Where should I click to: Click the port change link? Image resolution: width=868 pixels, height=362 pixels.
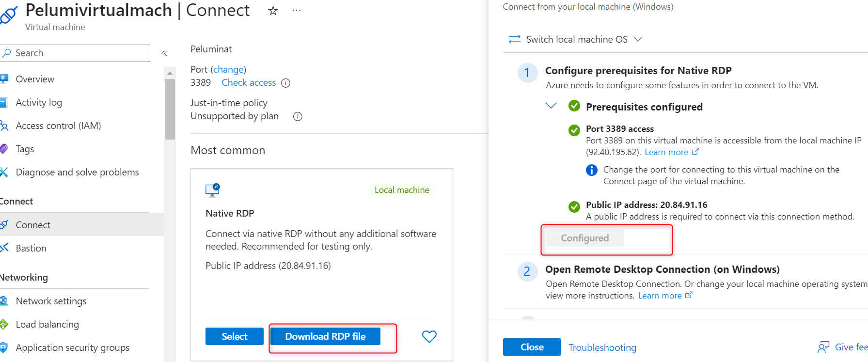228,69
